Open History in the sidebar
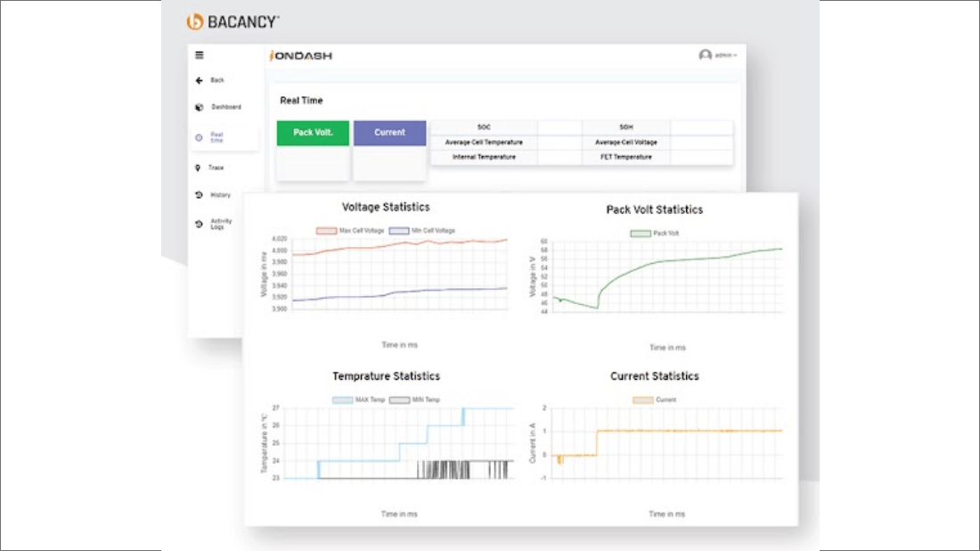Image resolution: width=980 pixels, height=551 pixels. [221, 195]
